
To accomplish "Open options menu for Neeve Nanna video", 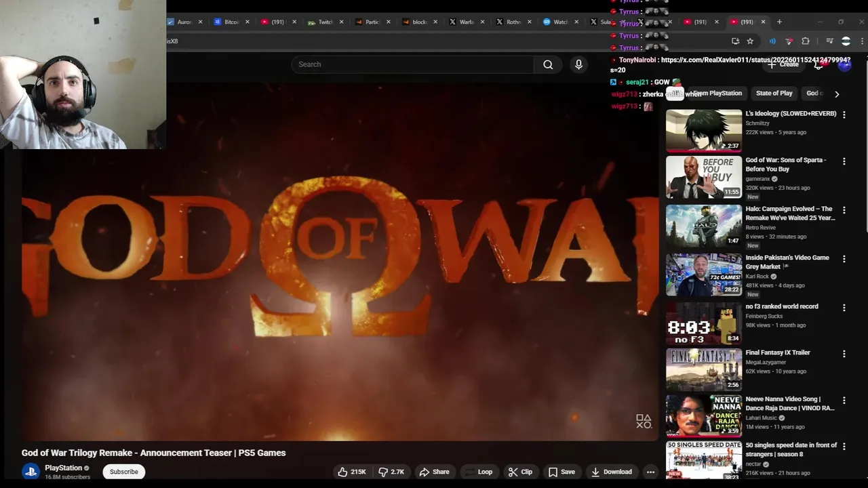I will point(844,401).
